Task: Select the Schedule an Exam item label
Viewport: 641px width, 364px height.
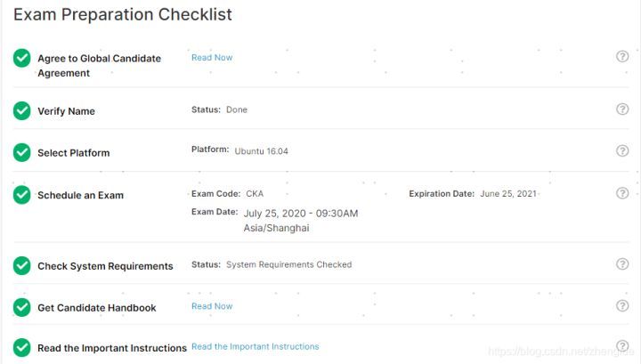Action: pos(80,195)
